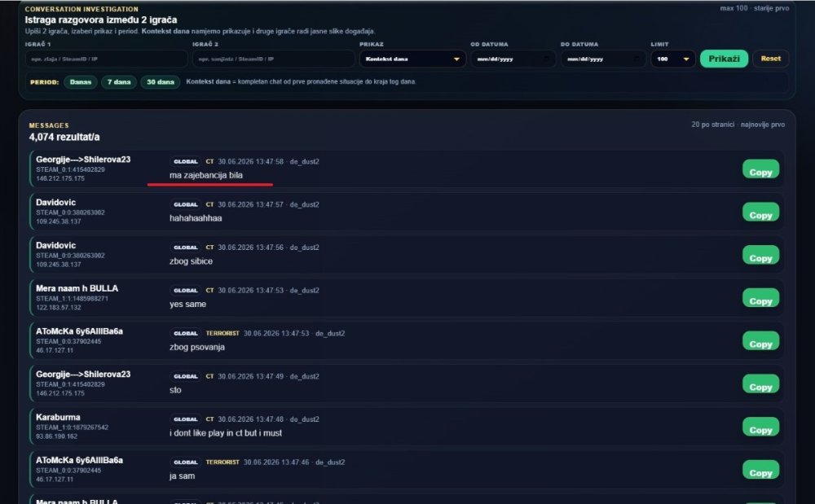Copy the "ma zajebancija bila" message

point(760,169)
